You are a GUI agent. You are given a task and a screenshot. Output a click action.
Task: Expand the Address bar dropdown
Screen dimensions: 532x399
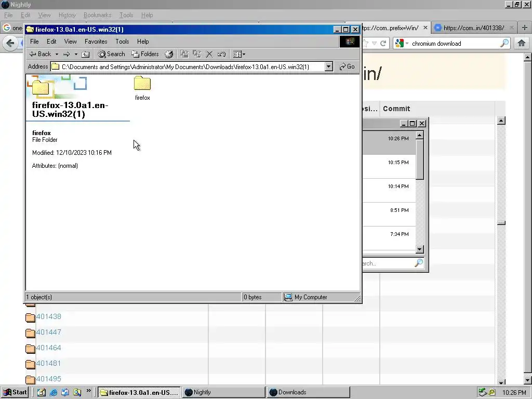pos(328,66)
